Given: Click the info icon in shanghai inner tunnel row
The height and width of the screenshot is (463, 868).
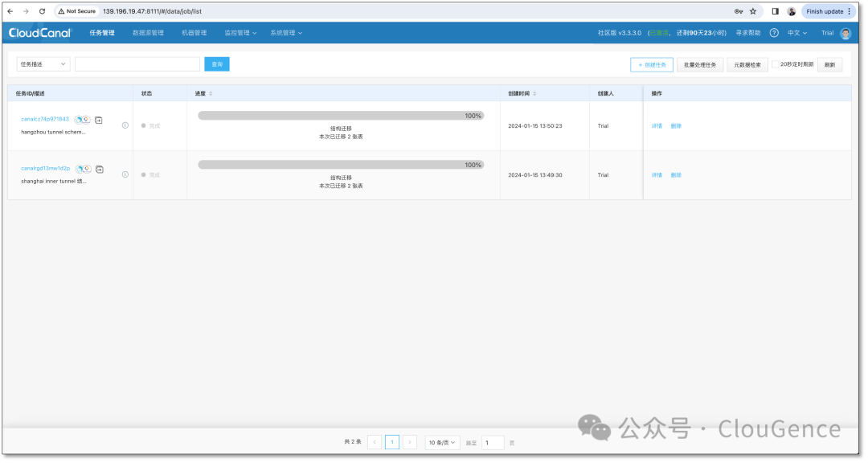Looking at the screenshot, I should [x=125, y=175].
